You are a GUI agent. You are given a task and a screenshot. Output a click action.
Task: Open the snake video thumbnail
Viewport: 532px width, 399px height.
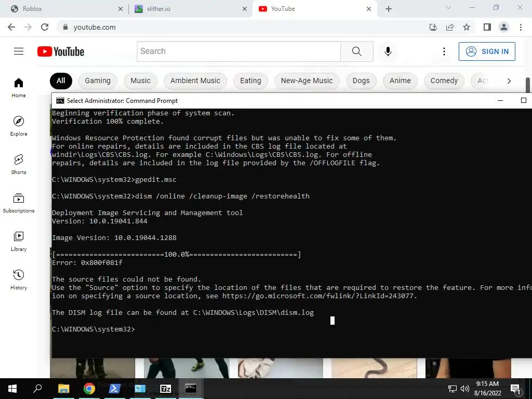pyautogui.click(x=374, y=368)
